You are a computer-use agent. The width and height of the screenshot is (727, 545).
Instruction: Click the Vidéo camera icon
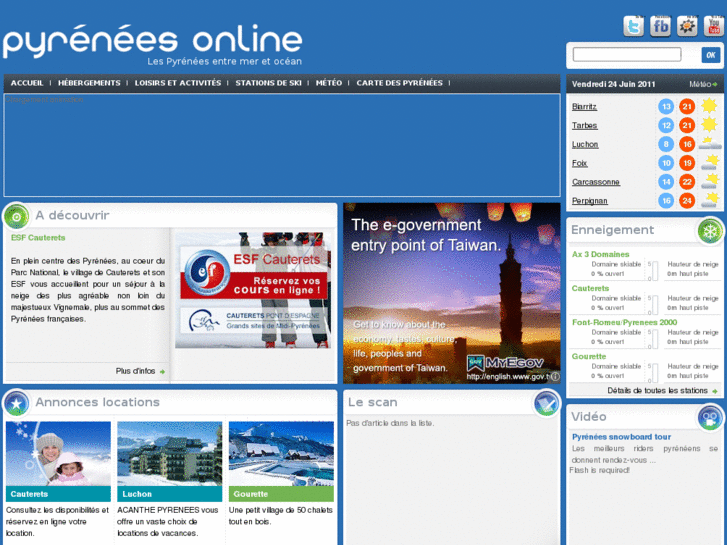click(x=710, y=417)
